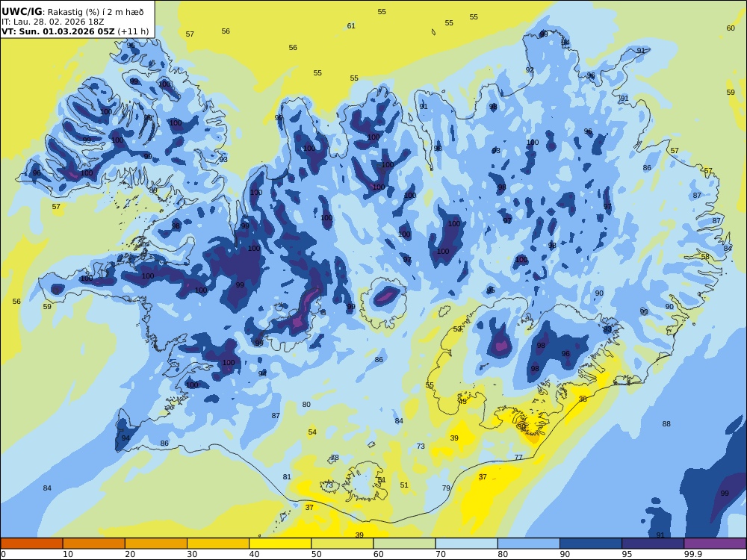Screen dimensions: 747x560
Task: Click the yellow-green 50–60 legend segment
Action: pyautogui.click(x=342, y=544)
